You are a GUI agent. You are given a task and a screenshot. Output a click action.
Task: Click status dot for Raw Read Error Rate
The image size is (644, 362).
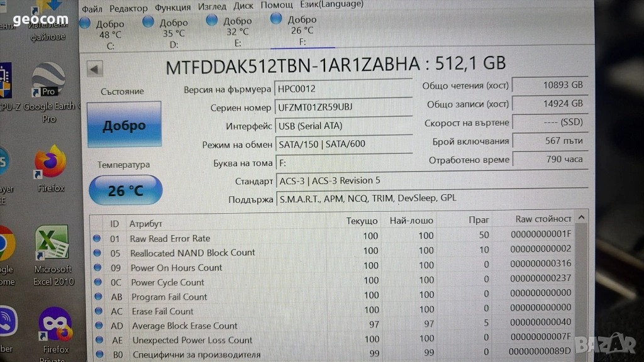coord(97,239)
